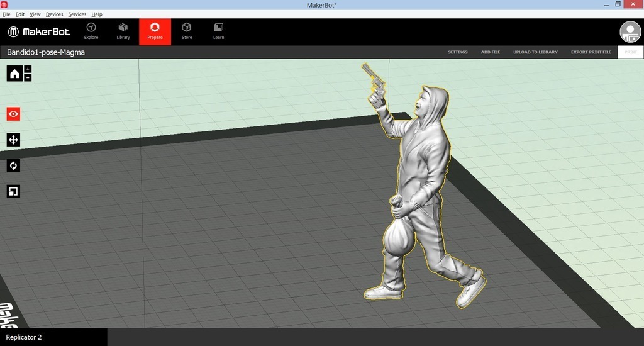Select the Rotate tool icon
This screenshot has height=346, width=644.
click(x=13, y=165)
